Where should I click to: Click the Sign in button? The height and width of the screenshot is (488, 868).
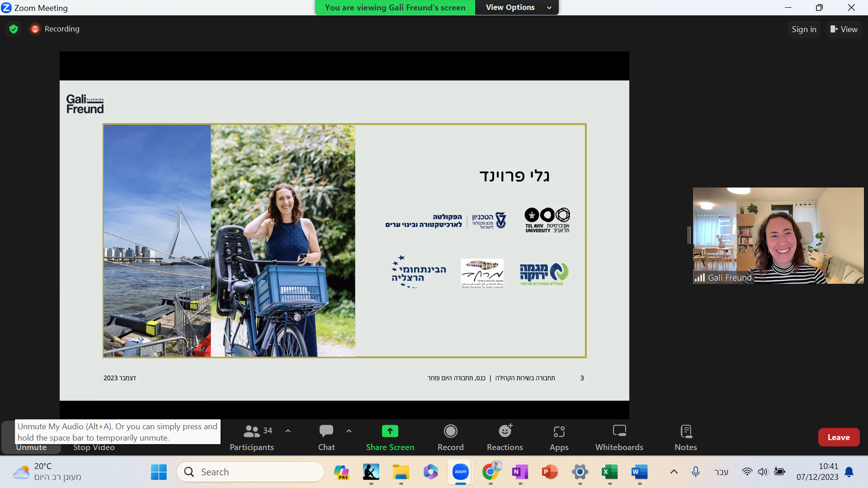804,29
